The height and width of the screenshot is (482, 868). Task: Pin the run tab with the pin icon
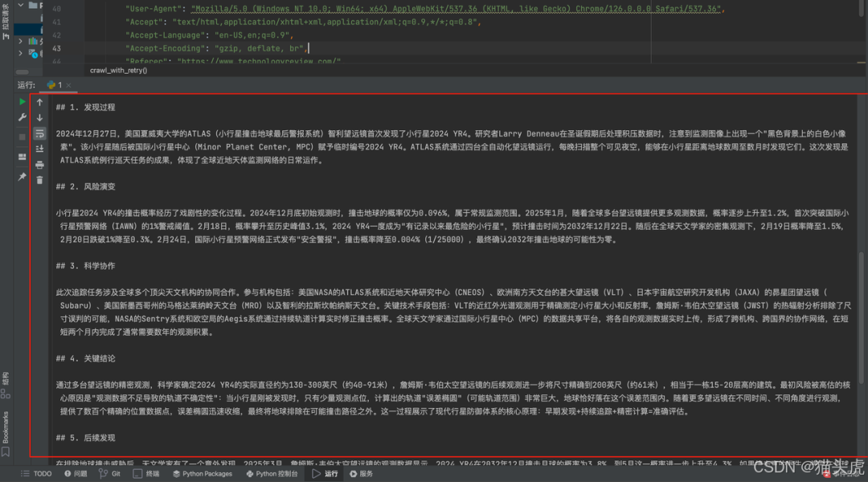click(23, 177)
